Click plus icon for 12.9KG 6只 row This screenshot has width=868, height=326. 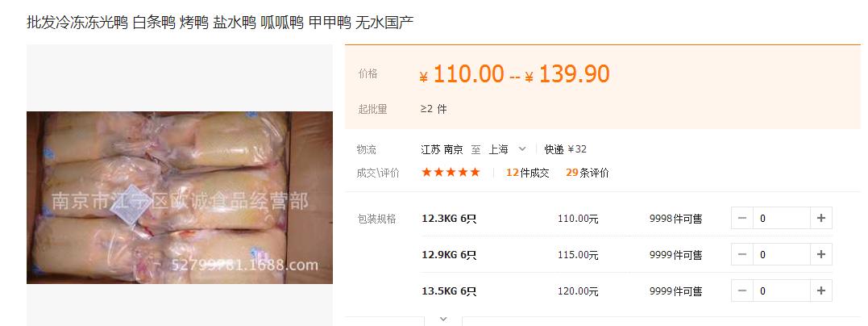(x=821, y=254)
